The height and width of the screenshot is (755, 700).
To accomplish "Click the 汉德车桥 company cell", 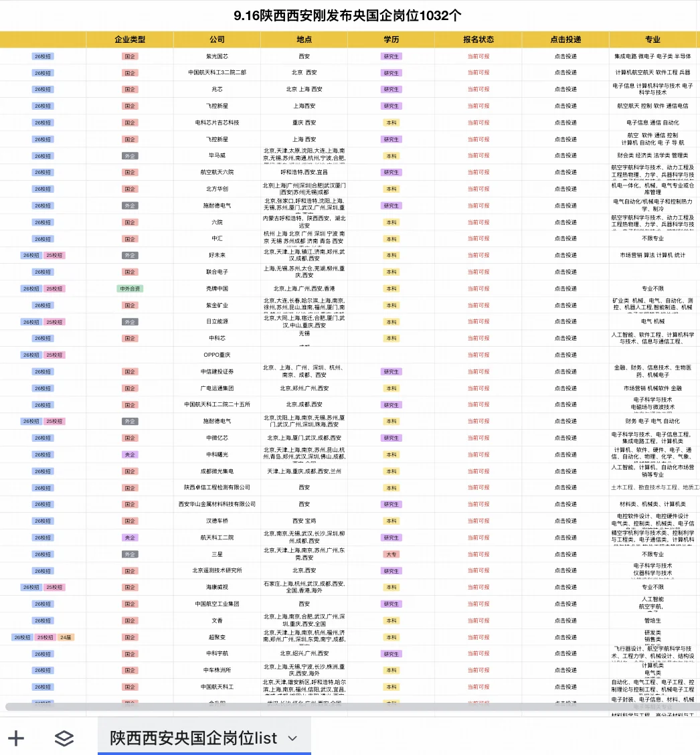I will (217, 521).
